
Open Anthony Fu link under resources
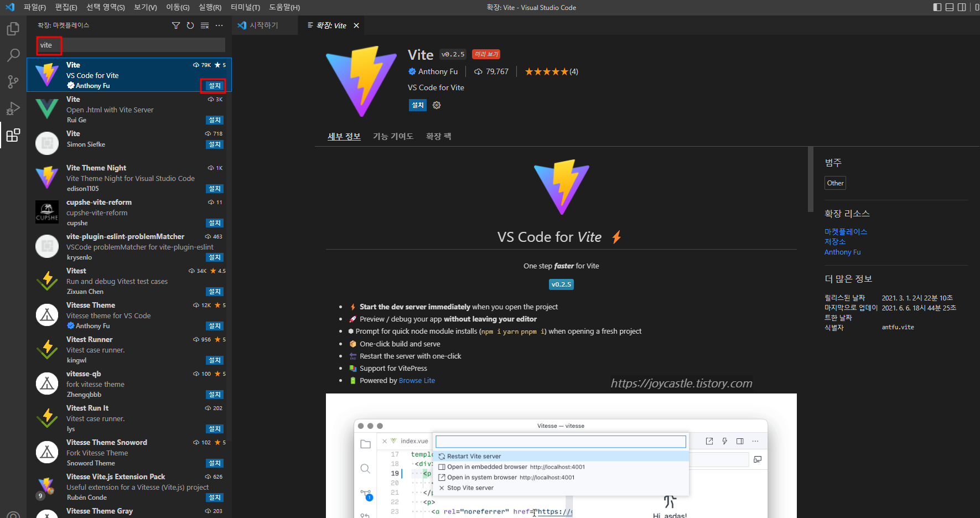click(x=842, y=252)
